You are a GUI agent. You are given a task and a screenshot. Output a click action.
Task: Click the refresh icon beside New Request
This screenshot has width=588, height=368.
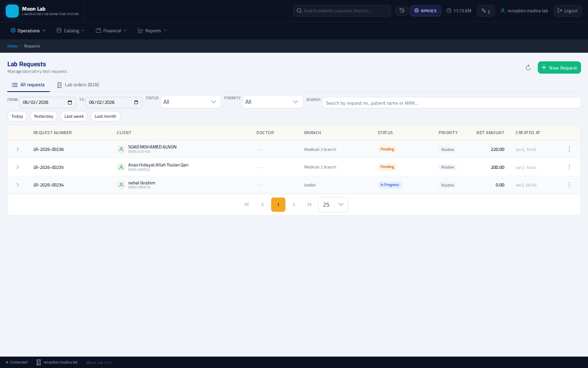coord(528,68)
